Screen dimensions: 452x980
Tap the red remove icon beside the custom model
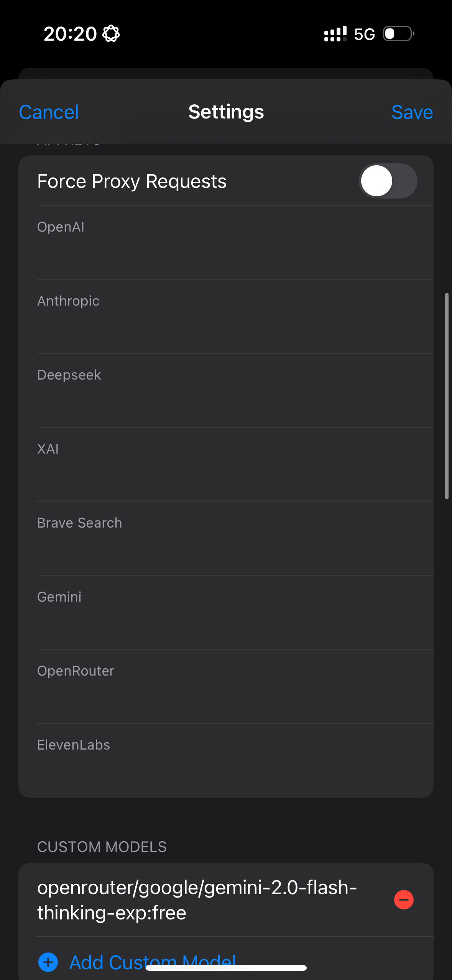pyautogui.click(x=404, y=899)
